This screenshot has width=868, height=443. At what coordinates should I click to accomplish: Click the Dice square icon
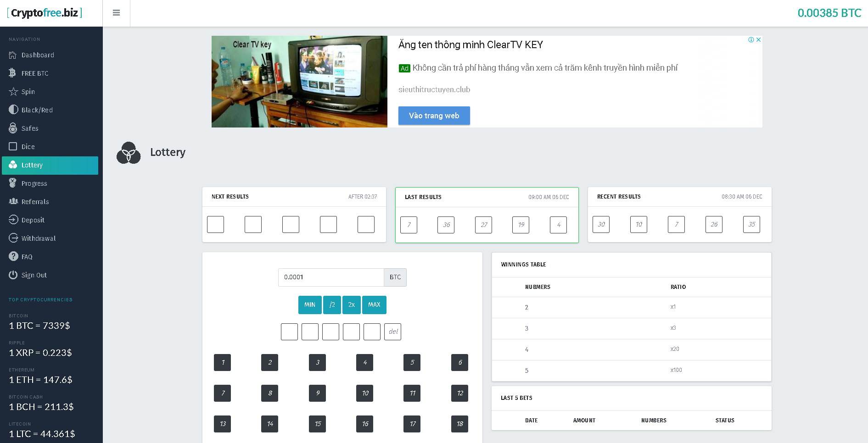point(13,147)
